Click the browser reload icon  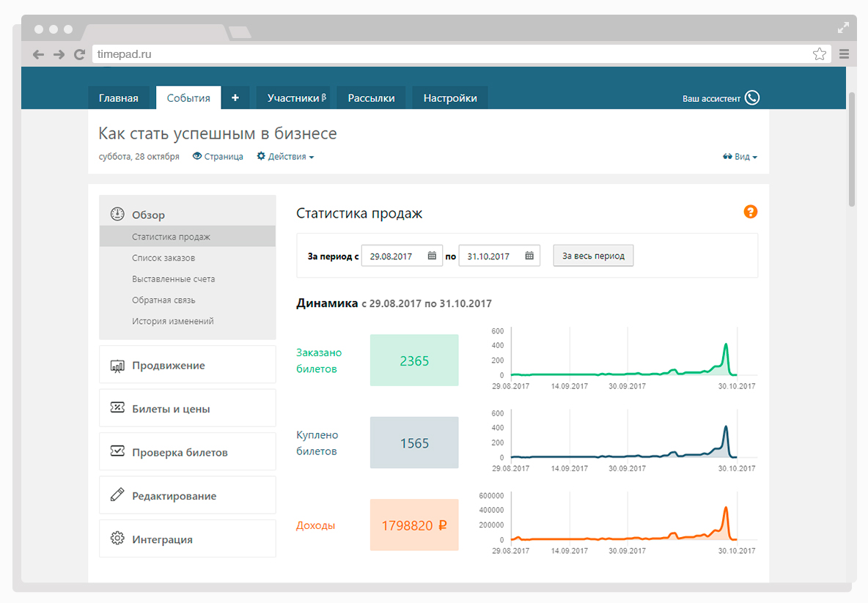(79, 54)
